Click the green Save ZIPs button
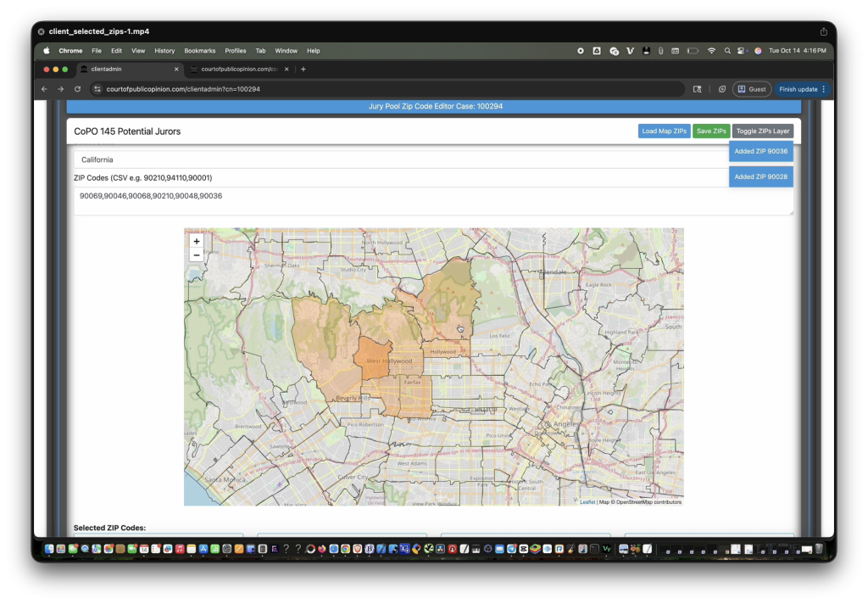868x604 pixels. click(x=711, y=131)
